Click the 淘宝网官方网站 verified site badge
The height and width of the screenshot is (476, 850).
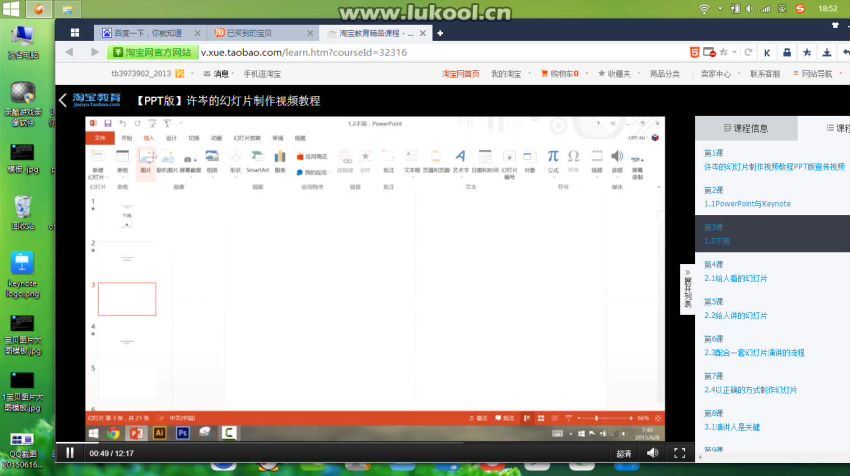click(x=152, y=52)
